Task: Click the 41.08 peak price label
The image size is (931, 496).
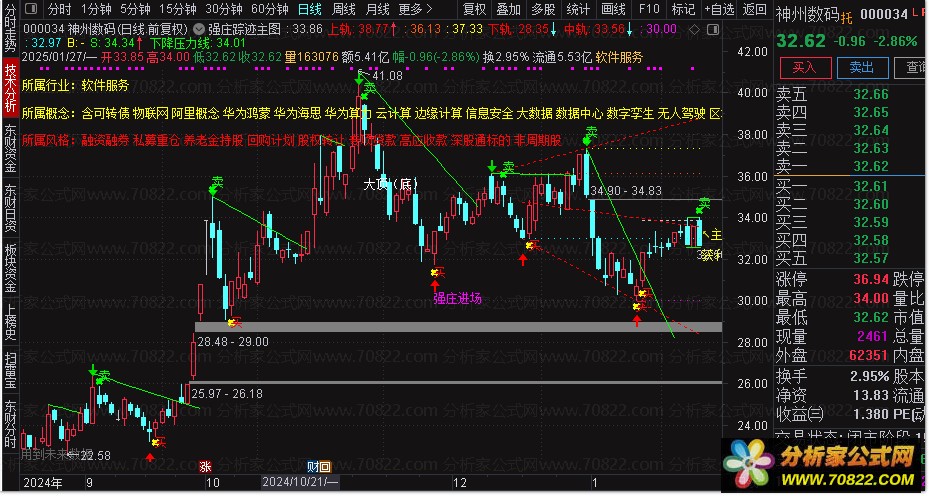Action: point(387,75)
